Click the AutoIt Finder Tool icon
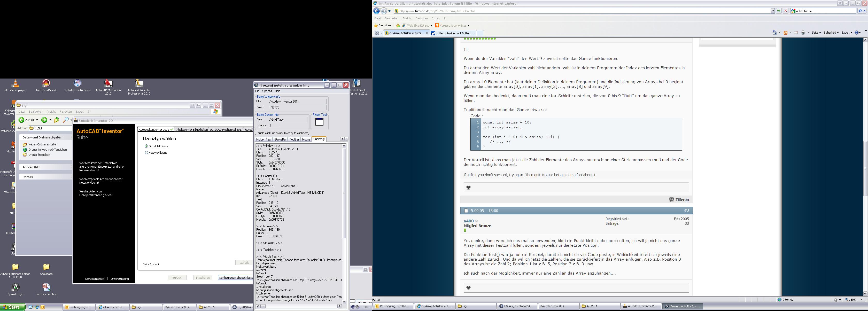This screenshot has height=311, width=868. 319,122
